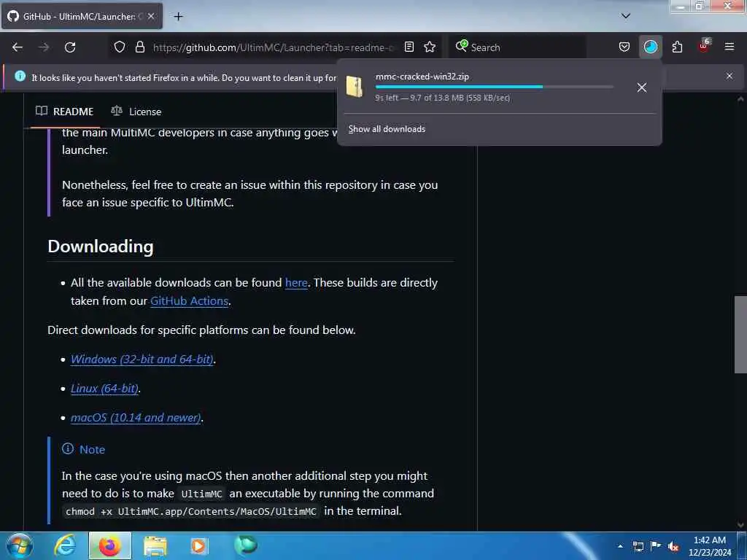This screenshot has height=560, width=747.
Task: Open the GitHub Actions link
Action: pos(189,301)
